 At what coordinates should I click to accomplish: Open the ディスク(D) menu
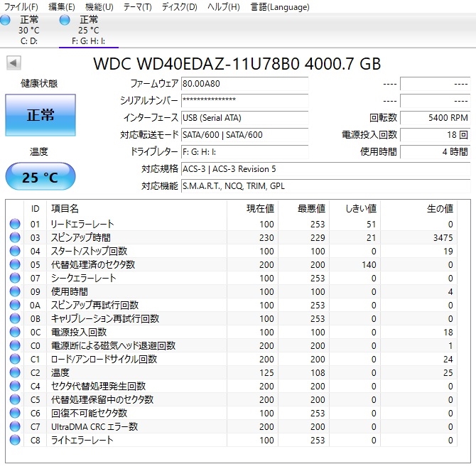tap(180, 6)
